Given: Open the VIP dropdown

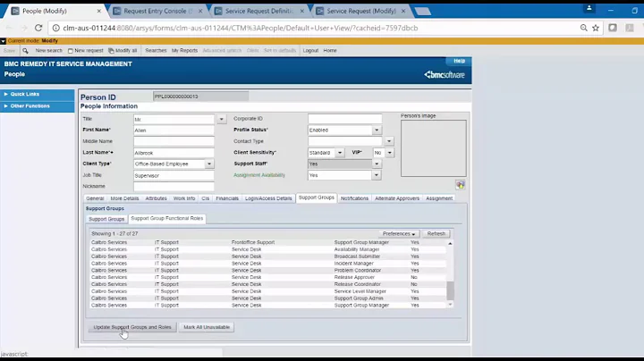Looking at the screenshot, I should tap(389, 153).
